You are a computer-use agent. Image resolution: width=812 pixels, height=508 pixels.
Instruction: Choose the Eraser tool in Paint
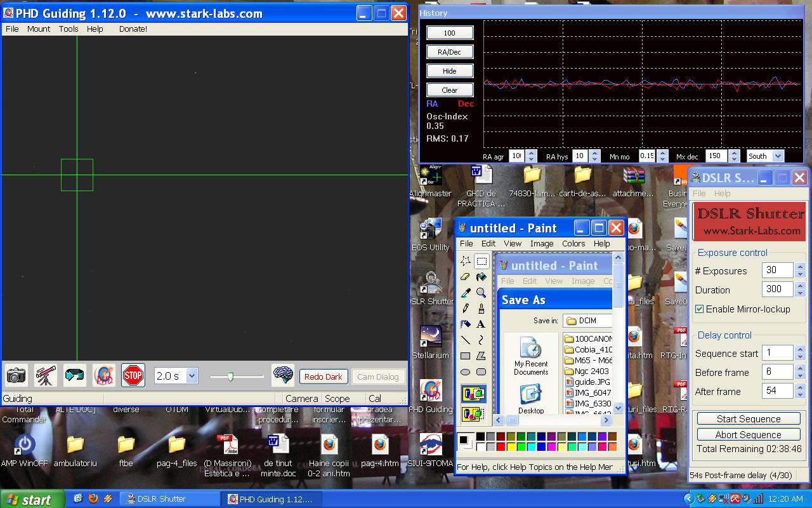coord(466,277)
